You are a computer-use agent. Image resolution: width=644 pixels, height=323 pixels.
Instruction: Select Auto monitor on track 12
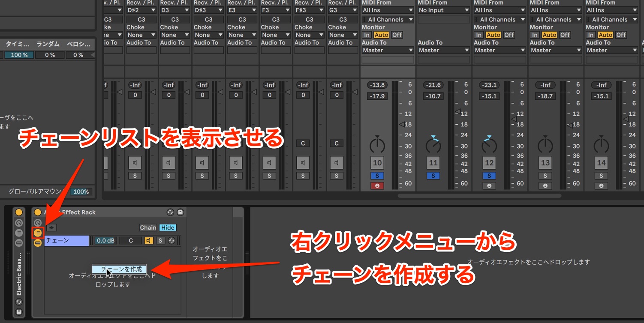tap(493, 35)
